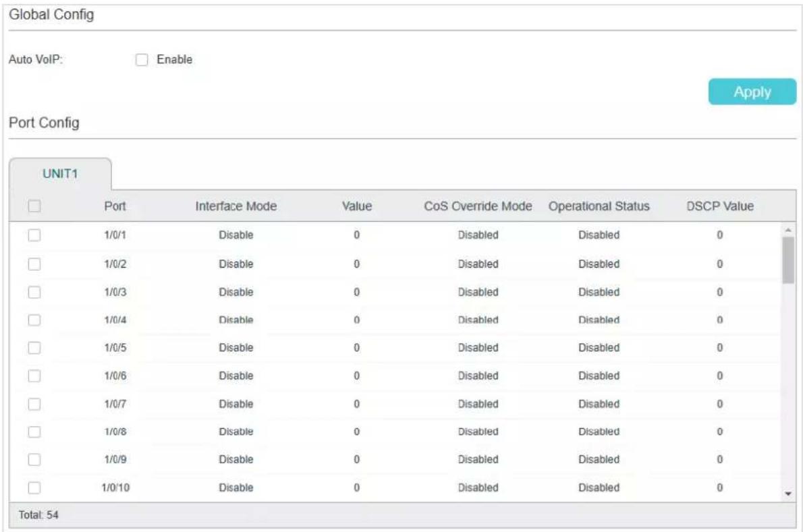Click the port label 1/0/2
Screen dimensions: 803x532
point(115,264)
